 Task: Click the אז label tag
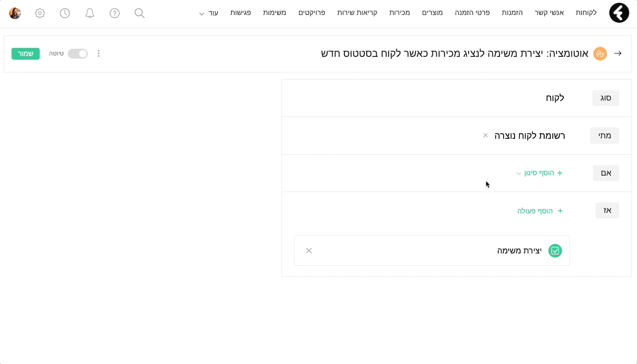pyautogui.click(x=607, y=211)
